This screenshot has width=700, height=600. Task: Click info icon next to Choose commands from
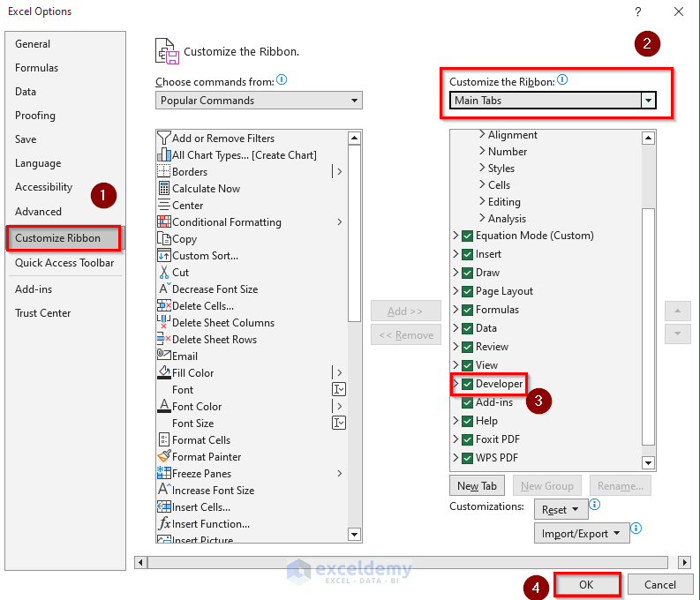coord(282,79)
